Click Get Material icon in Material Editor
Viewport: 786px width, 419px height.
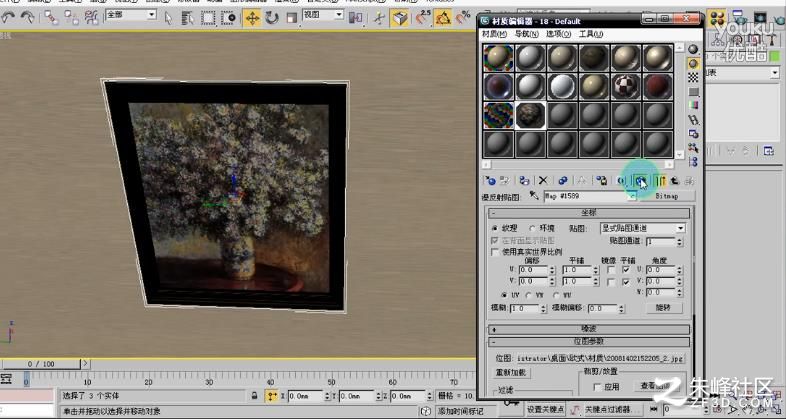[491, 181]
